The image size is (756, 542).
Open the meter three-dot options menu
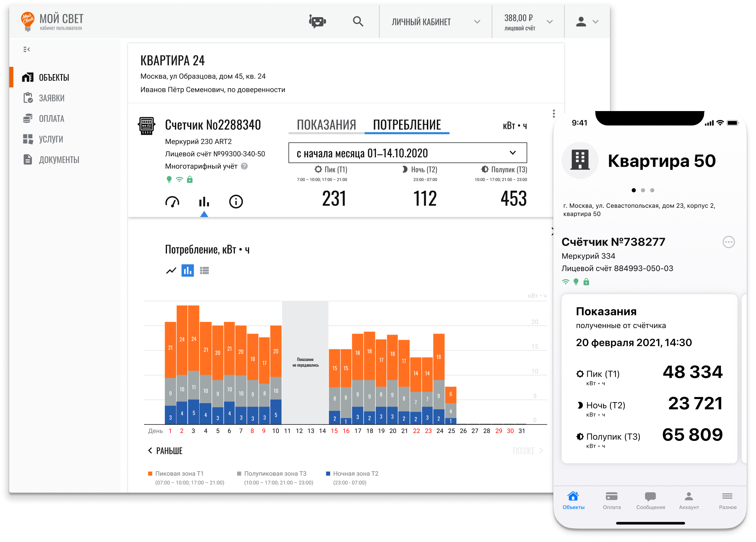pyautogui.click(x=554, y=113)
